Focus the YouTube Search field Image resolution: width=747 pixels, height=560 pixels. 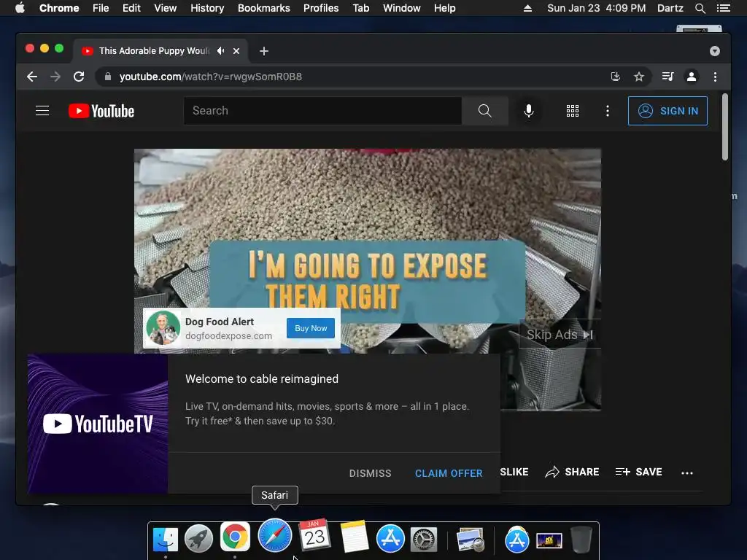[x=322, y=111]
